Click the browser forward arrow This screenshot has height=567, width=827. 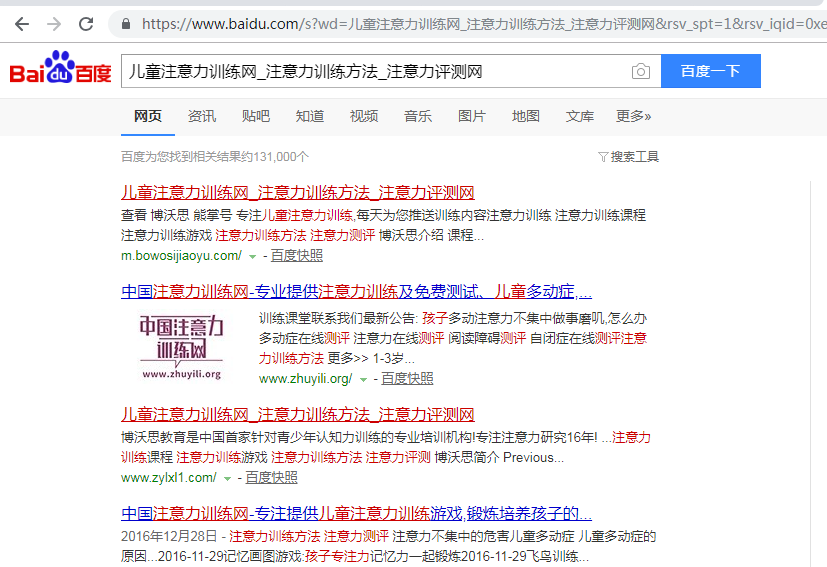point(54,23)
